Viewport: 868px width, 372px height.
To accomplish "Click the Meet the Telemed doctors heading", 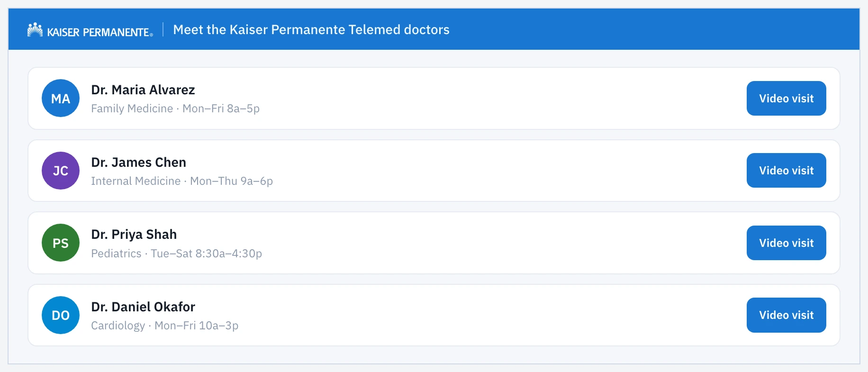I will pyautogui.click(x=311, y=29).
